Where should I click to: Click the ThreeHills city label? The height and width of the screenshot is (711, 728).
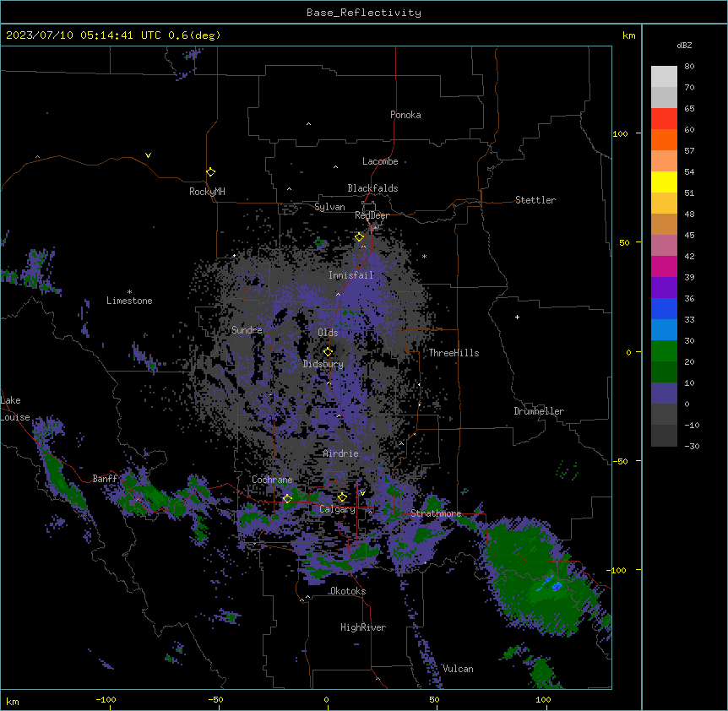[x=454, y=353]
